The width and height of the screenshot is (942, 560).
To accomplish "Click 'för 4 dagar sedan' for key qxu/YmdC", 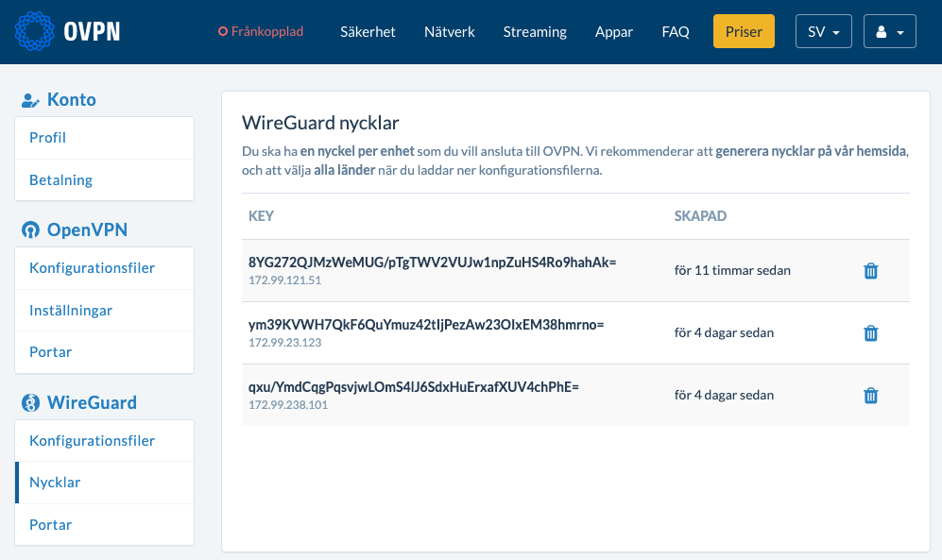I will pyautogui.click(x=724, y=396).
